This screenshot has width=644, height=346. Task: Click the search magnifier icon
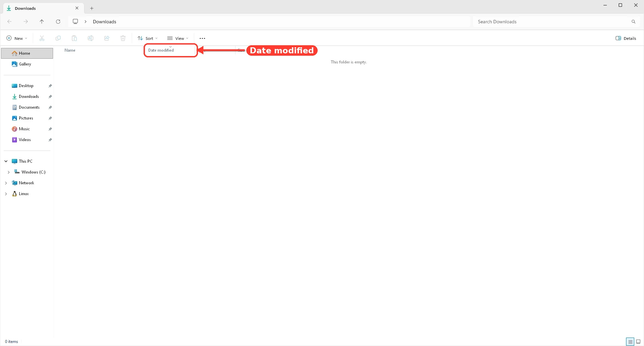634,22
